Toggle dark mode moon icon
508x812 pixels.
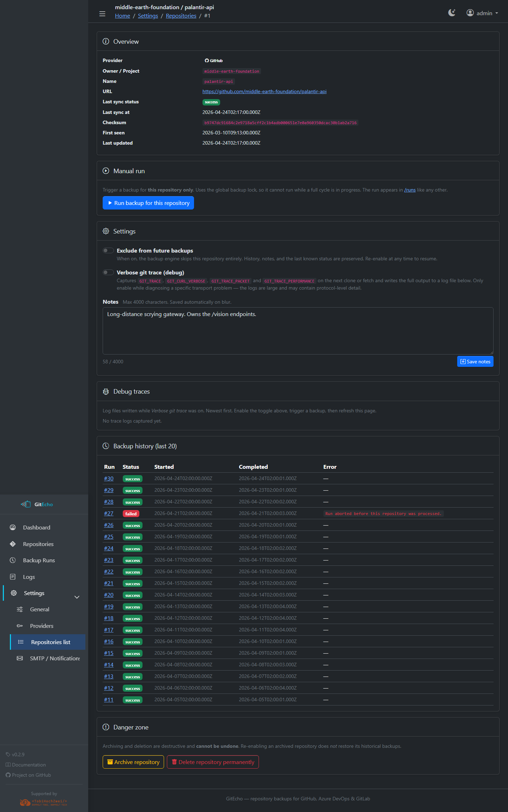click(452, 13)
